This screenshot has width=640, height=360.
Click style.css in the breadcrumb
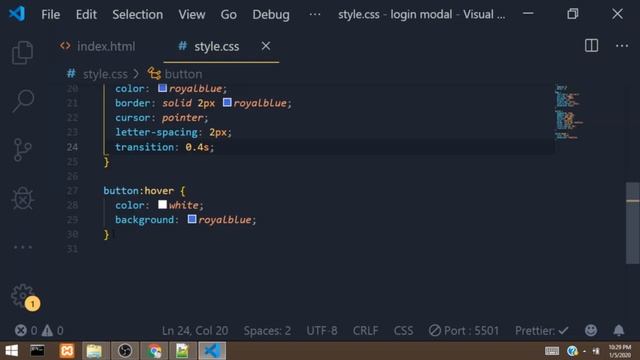point(105,74)
